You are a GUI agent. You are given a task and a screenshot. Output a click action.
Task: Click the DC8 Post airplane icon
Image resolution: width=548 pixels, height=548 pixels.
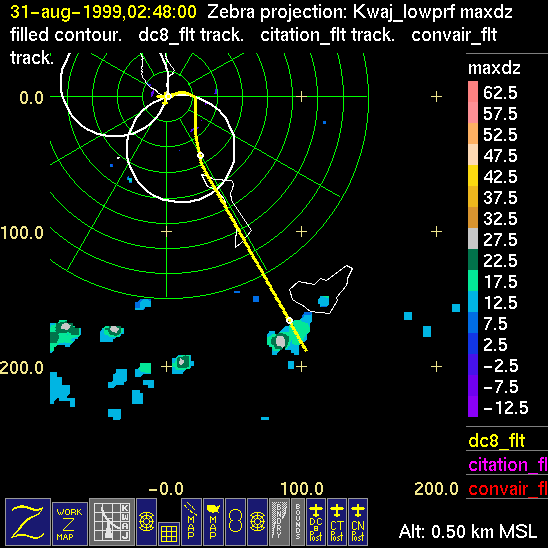(316, 521)
